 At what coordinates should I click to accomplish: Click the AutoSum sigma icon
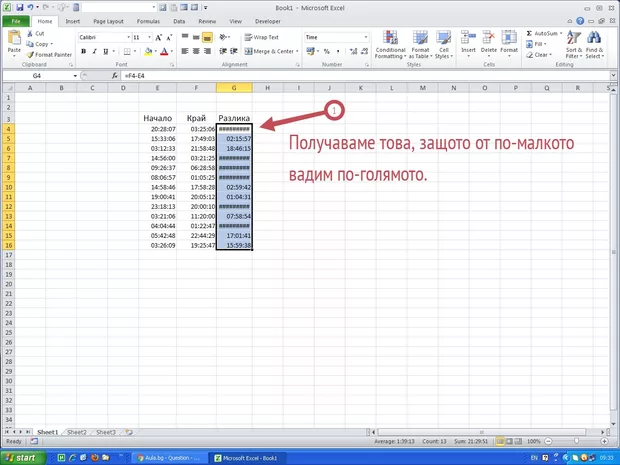tap(529, 33)
